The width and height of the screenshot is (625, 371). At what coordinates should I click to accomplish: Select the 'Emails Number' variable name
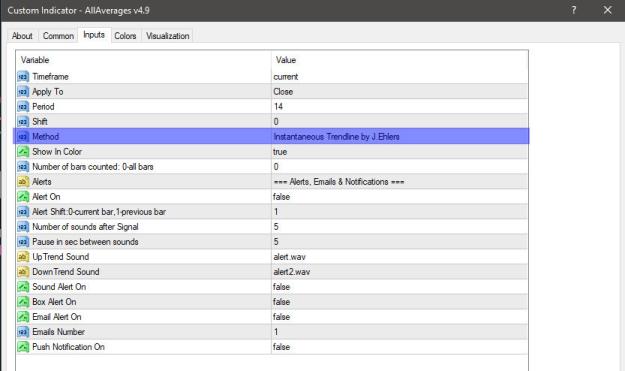pos(59,332)
